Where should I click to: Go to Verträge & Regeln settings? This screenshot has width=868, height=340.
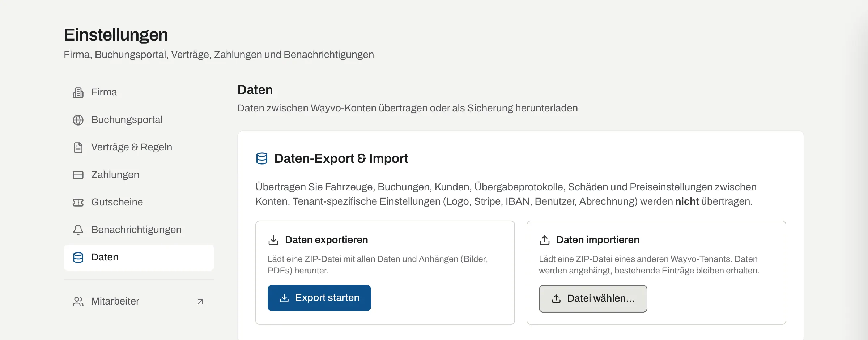click(139, 147)
